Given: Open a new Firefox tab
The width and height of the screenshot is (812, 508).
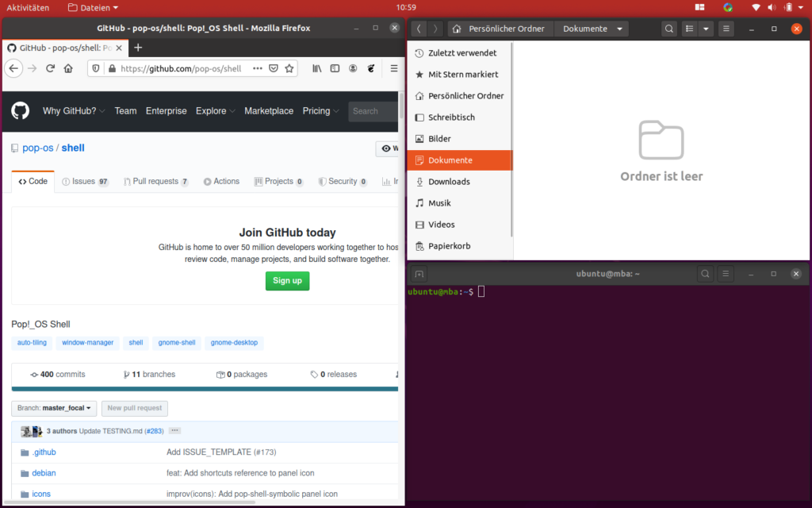Looking at the screenshot, I should (x=138, y=48).
